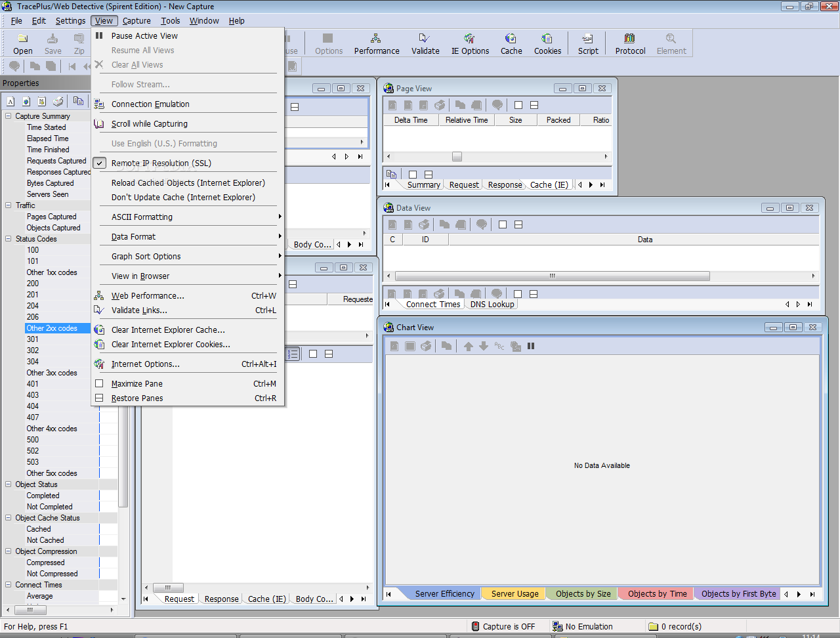Open the Tools menu
840x638 pixels.
point(171,20)
